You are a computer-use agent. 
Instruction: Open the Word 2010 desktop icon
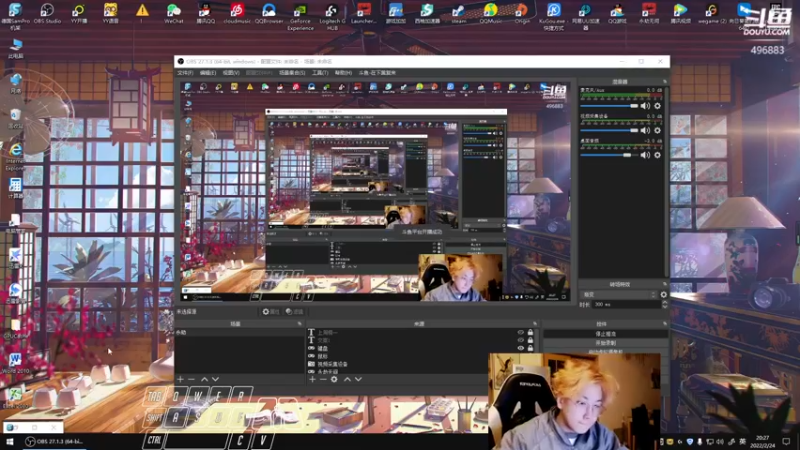click(15, 363)
